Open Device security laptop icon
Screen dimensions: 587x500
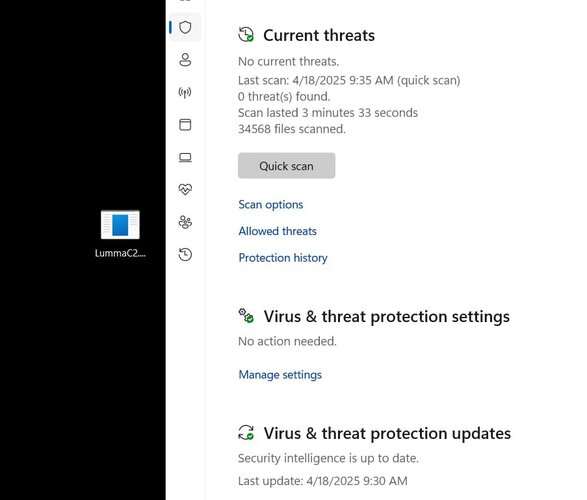coord(185,157)
